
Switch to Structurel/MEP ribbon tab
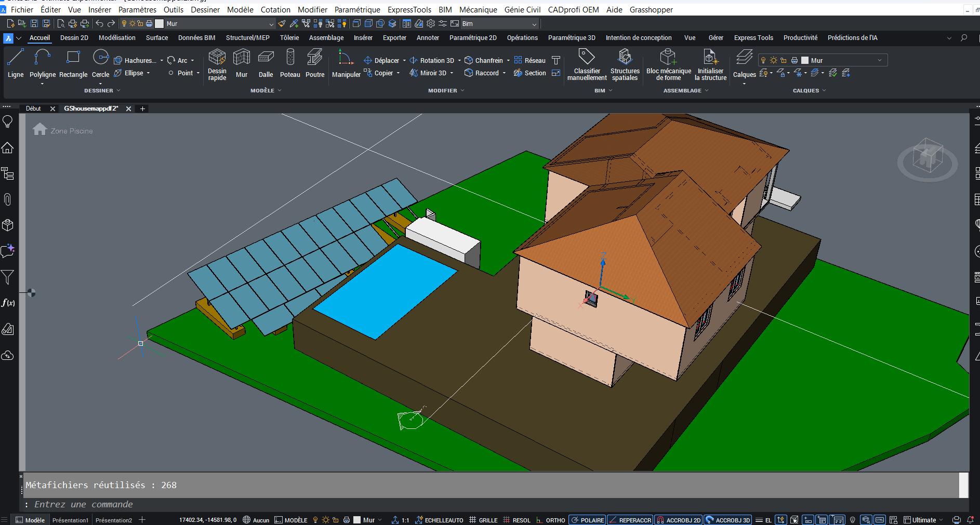[x=247, y=38]
